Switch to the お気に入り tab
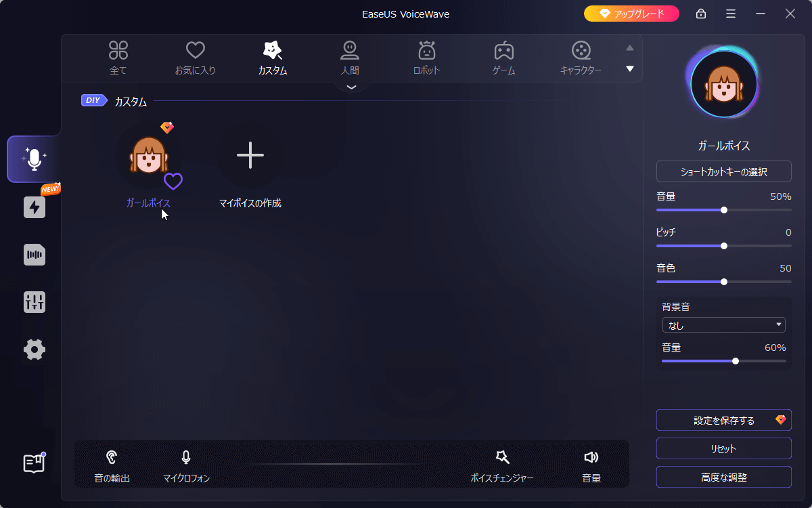 click(195, 58)
